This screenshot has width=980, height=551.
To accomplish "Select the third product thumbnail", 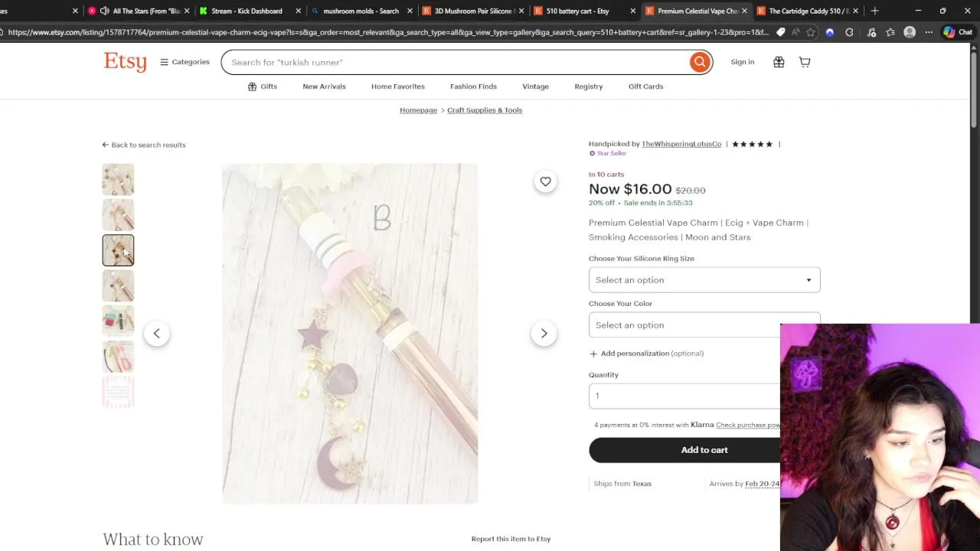I will 118,250.
